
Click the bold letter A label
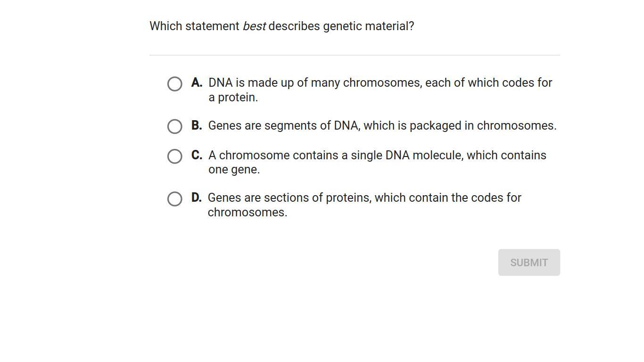click(197, 83)
